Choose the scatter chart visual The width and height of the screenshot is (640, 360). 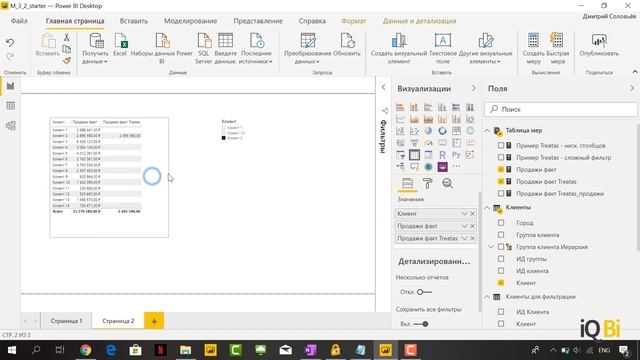point(414,131)
